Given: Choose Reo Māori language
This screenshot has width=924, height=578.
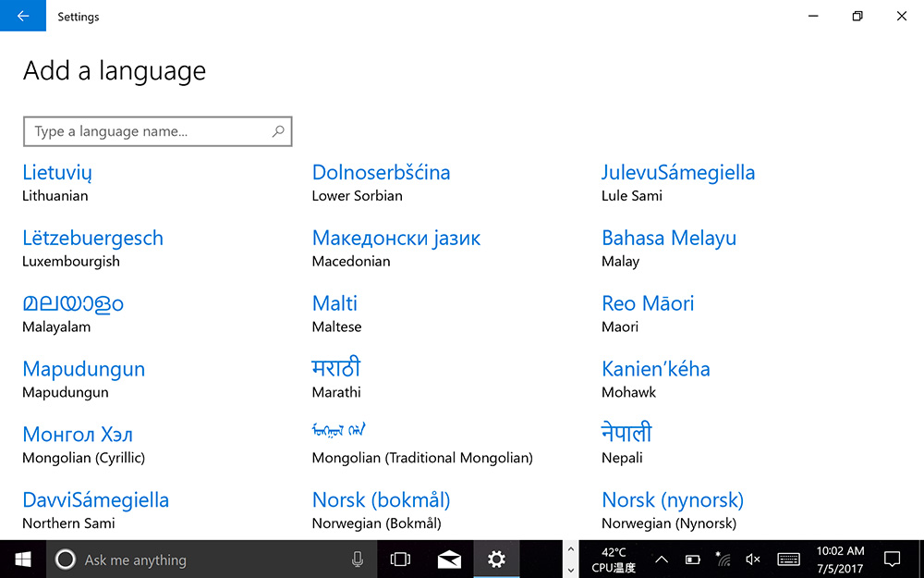Looking at the screenshot, I should point(648,314).
